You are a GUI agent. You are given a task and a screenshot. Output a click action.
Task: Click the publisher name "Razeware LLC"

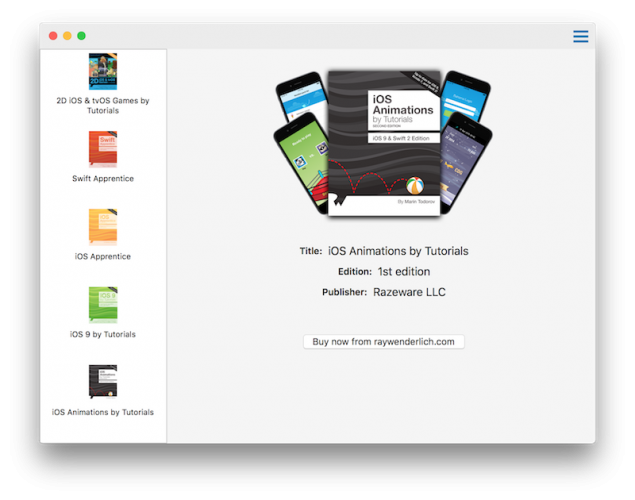tap(410, 293)
